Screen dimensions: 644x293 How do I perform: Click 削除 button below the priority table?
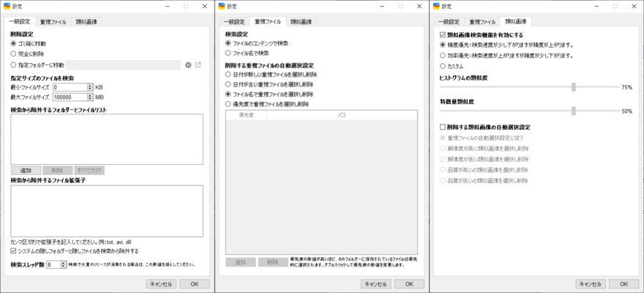pyautogui.click(x=273, y=262)
